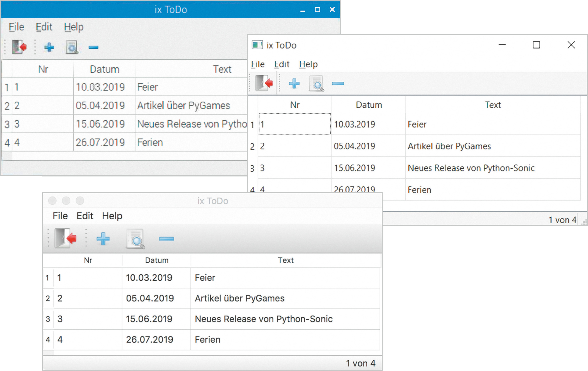Click the blue minus icon in the Windows-style window
This screenshot has width=588, height=371.
[338, 84]
